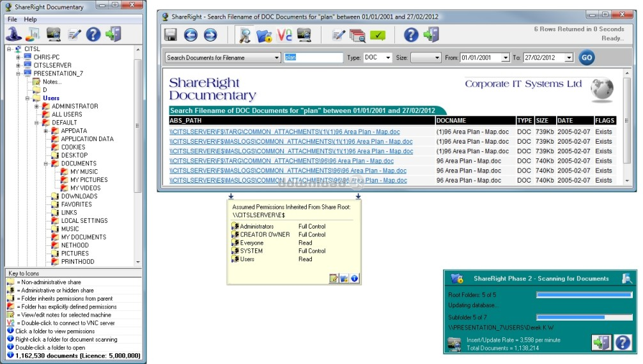
Task: Click the ABS_PATH column header
Action: (302, 121)
